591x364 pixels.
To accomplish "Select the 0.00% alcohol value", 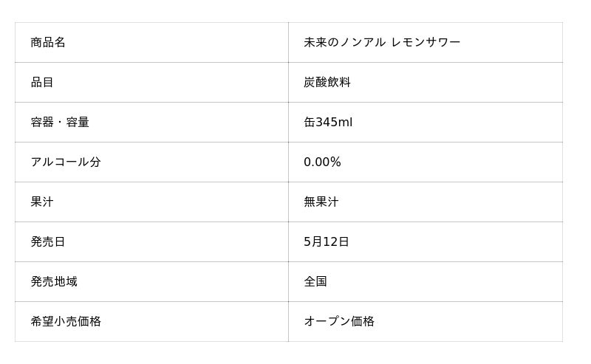I will pos(322,162).
